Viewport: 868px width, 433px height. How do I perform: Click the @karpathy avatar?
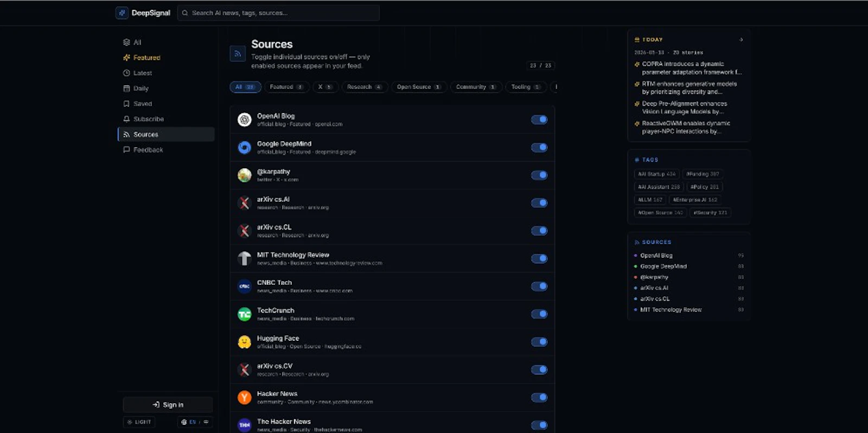(245, 175)
